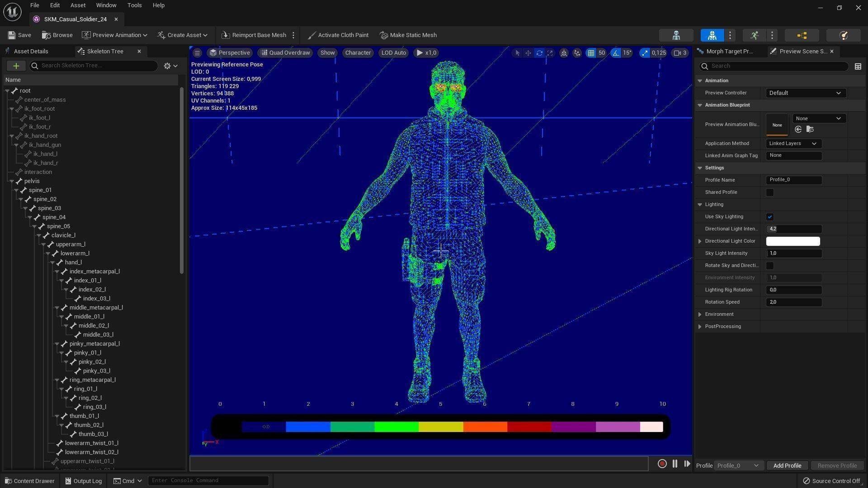Open viewport hamburger options menu
This screenshot has width=868, height=488.
(x=197, y=53)
